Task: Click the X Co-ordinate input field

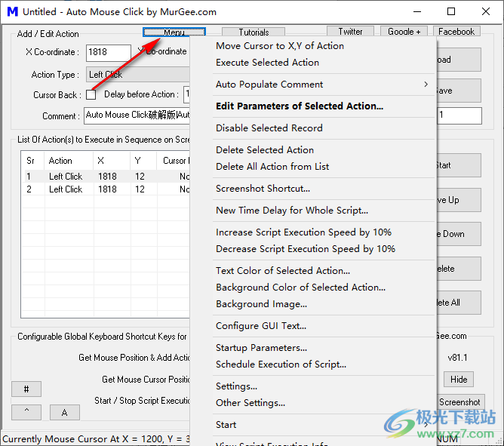Action: point(109,53)
